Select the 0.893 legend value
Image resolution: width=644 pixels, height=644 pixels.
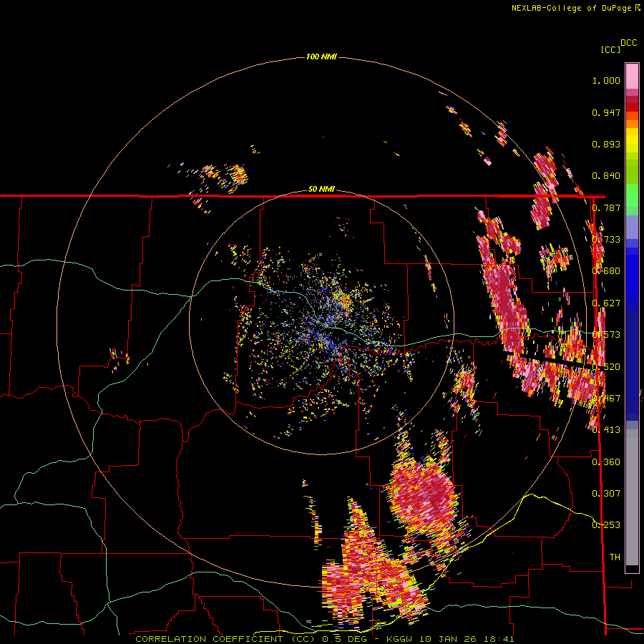(x=606, y=144)
